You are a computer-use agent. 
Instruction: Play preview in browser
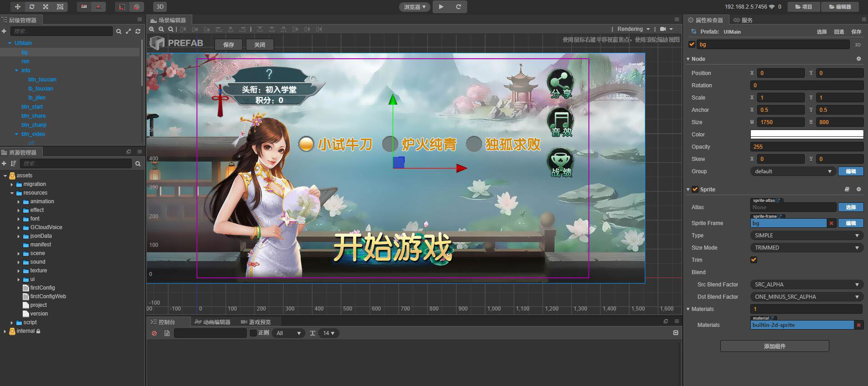(441, 7)
